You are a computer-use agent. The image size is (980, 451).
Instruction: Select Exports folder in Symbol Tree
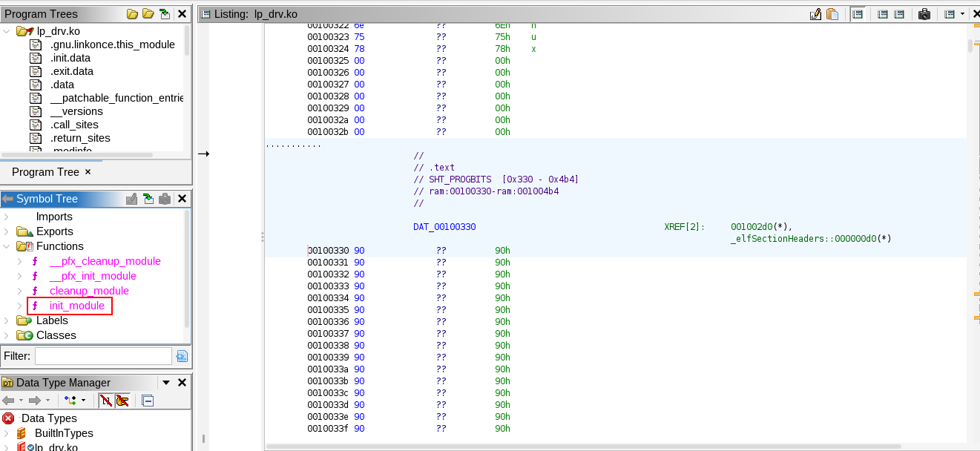(x=55, y=231)
